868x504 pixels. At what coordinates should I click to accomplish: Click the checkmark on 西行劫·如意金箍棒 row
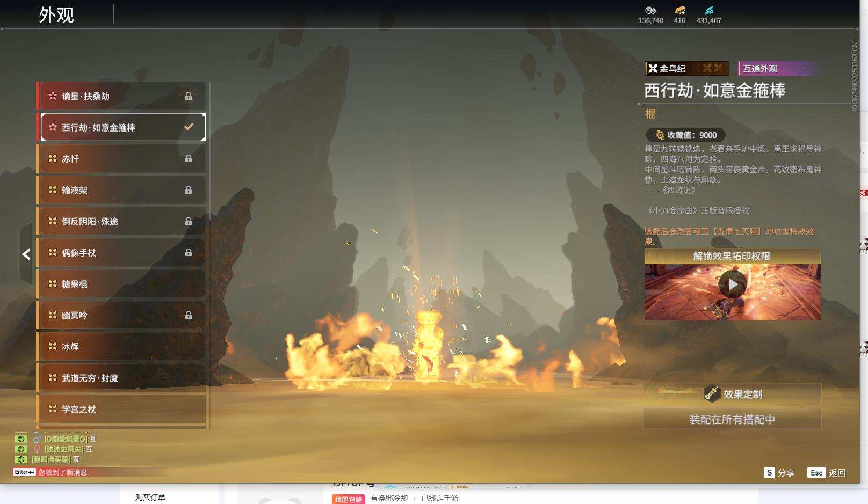pyautogui.click(x=189, y=127)
